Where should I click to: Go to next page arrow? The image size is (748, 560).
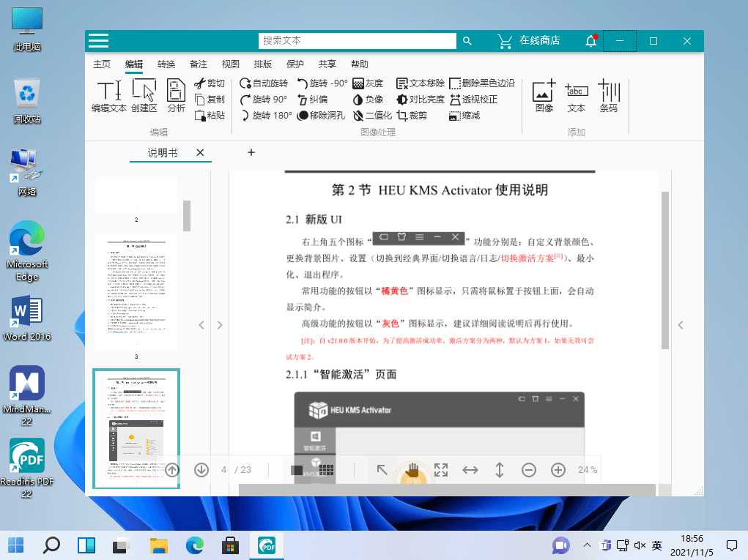tap(201, 470)
